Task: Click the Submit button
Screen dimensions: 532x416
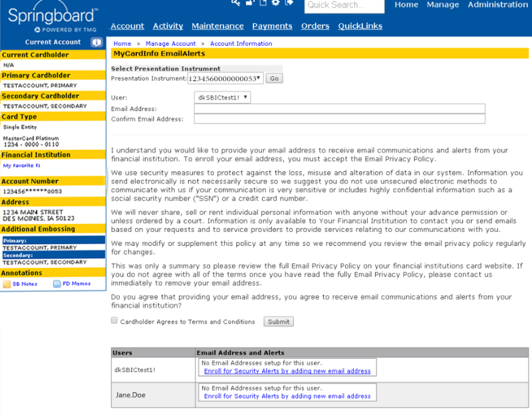Action: coord(279,322)
